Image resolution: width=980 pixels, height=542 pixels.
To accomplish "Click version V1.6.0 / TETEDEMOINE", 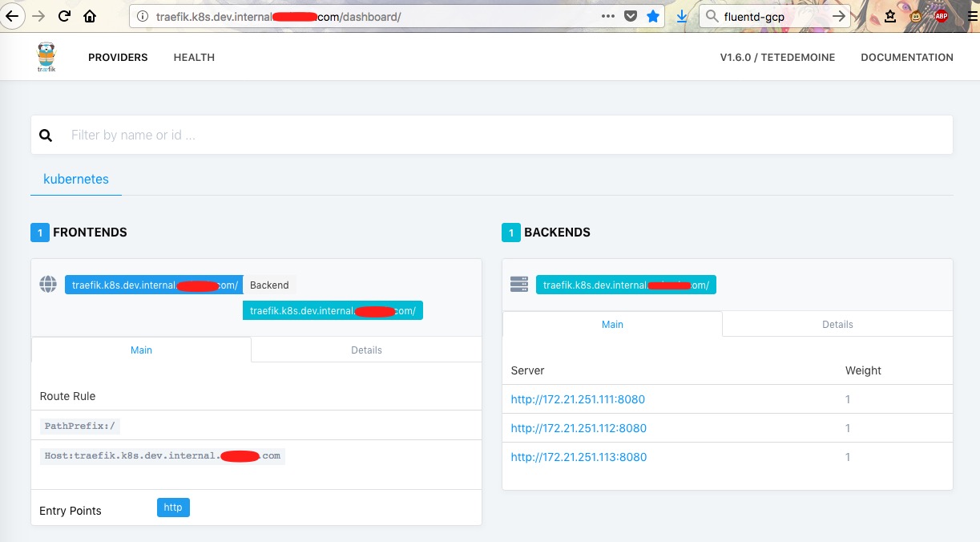I will point(777,58).
